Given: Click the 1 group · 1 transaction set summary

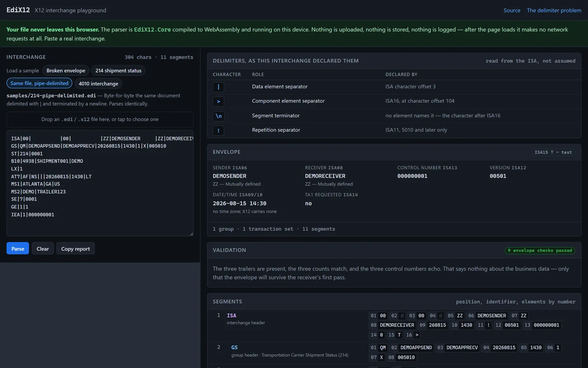Looking at the screenshot, I should (274, 229).
